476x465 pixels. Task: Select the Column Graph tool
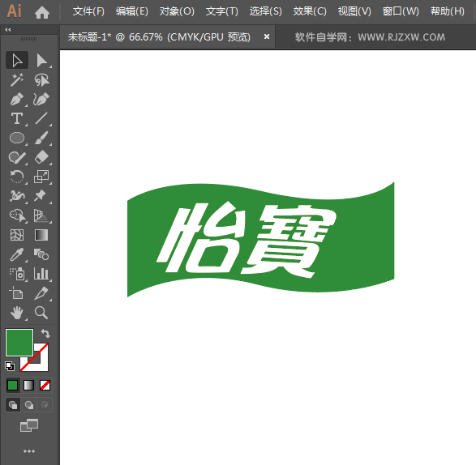(41, 274)
